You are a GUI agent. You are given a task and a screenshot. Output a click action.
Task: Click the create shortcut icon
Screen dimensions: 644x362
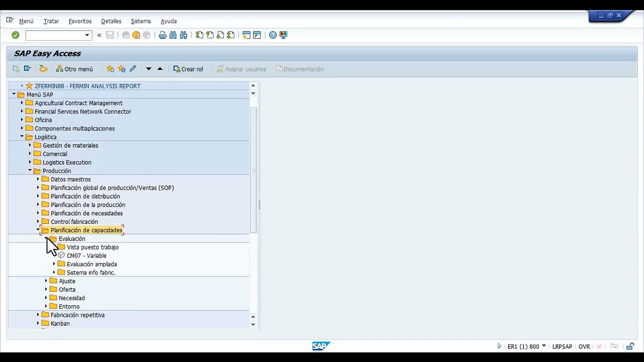tap(257, 35)
